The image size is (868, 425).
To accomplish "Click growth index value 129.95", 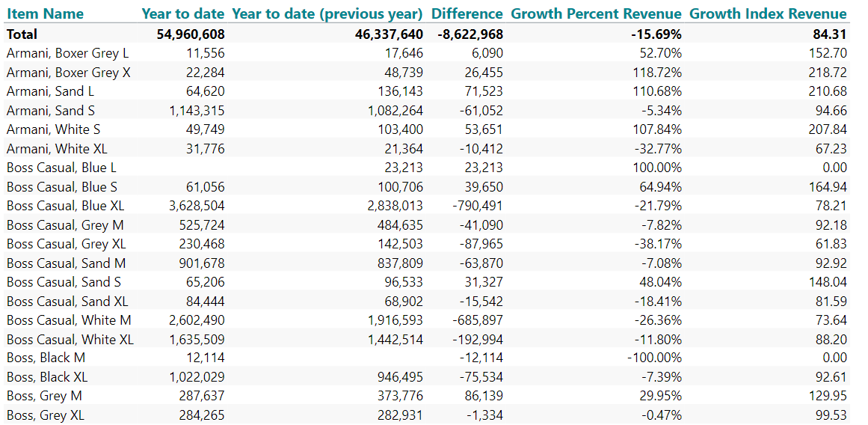I will [827, 396].
